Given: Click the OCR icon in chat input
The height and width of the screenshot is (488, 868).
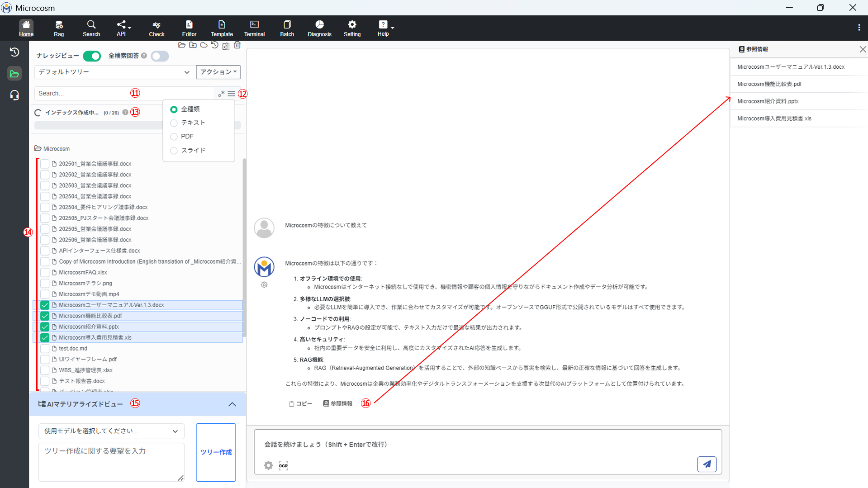Looking at the screenshot, I should pos(283,465).
